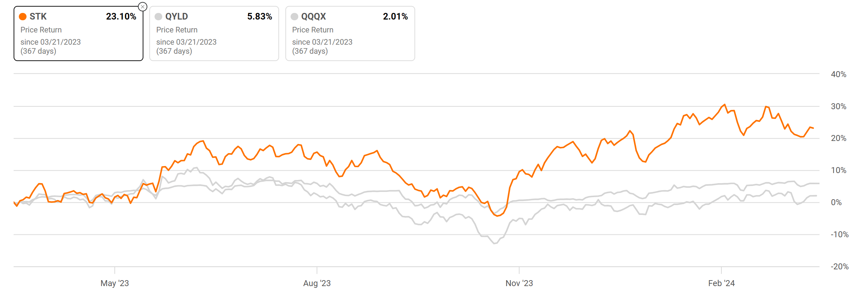The height and width of the screenshot is (299, 868).
Task: Click the 40% y-axis label
Action: pyautogui.click(x=838, y=74)
